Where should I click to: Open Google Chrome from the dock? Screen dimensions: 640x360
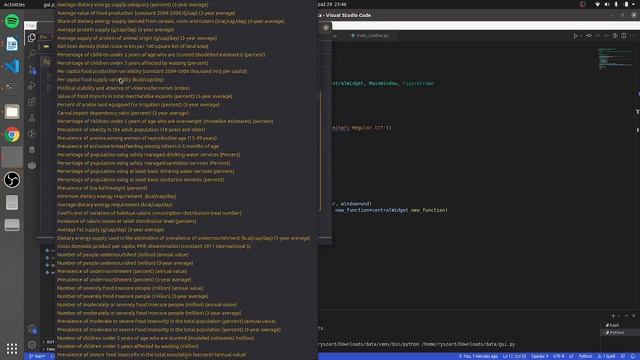pos(12,135)
